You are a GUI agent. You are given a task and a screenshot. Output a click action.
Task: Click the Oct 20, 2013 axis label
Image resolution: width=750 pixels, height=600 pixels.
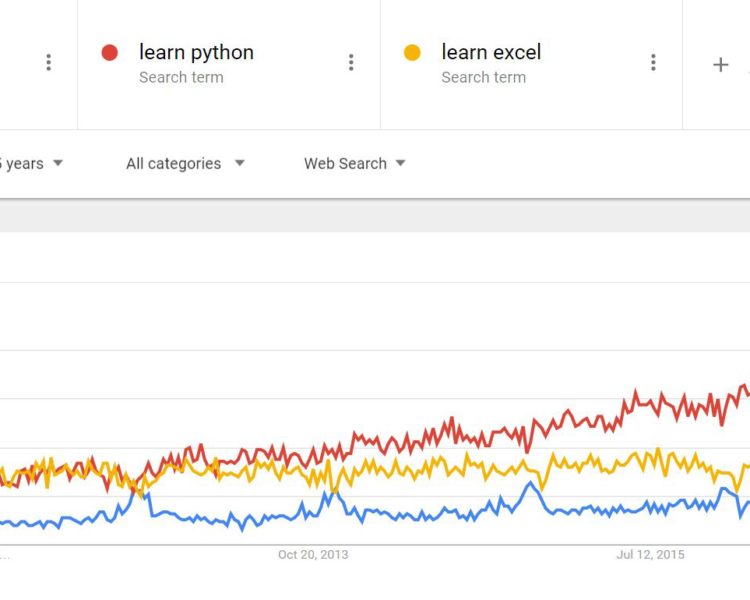point(313,554)
